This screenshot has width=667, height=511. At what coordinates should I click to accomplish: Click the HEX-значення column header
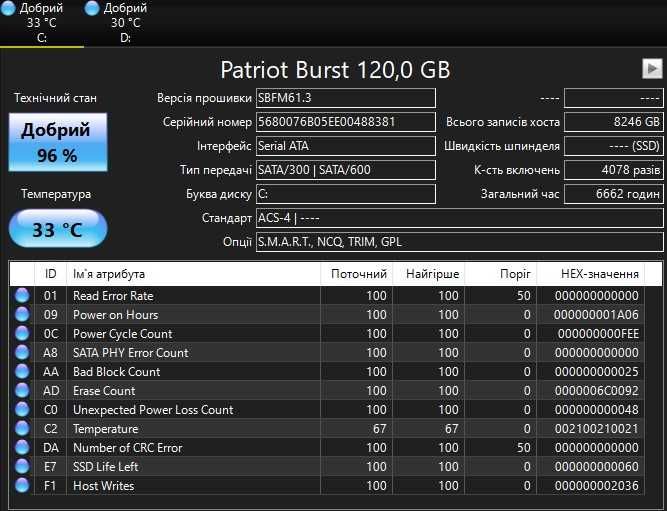(x=591, y=274)
